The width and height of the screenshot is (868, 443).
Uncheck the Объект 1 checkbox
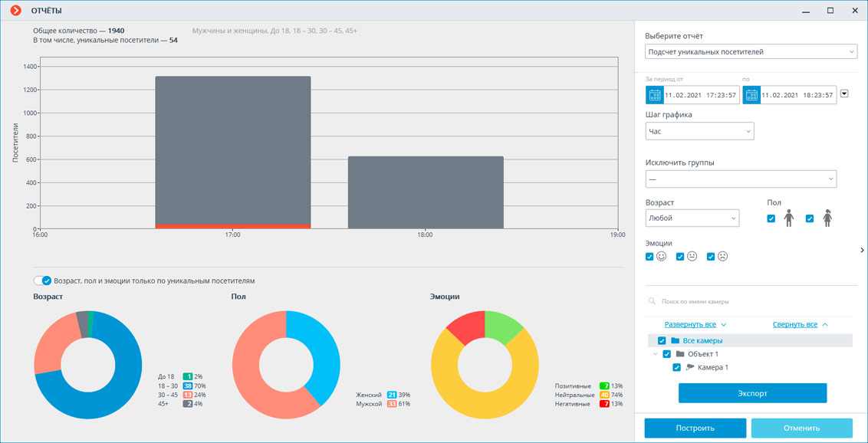[666, 354]
